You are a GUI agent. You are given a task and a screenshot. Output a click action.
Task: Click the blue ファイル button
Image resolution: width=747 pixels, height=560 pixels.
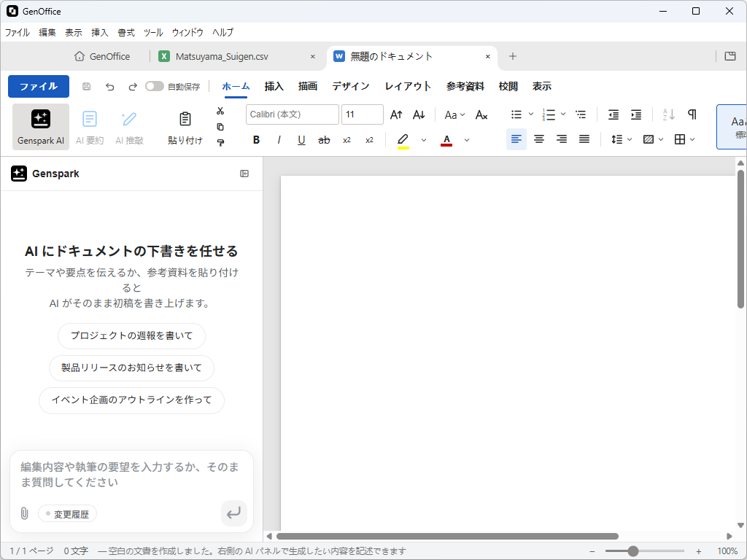pos(39,86)
